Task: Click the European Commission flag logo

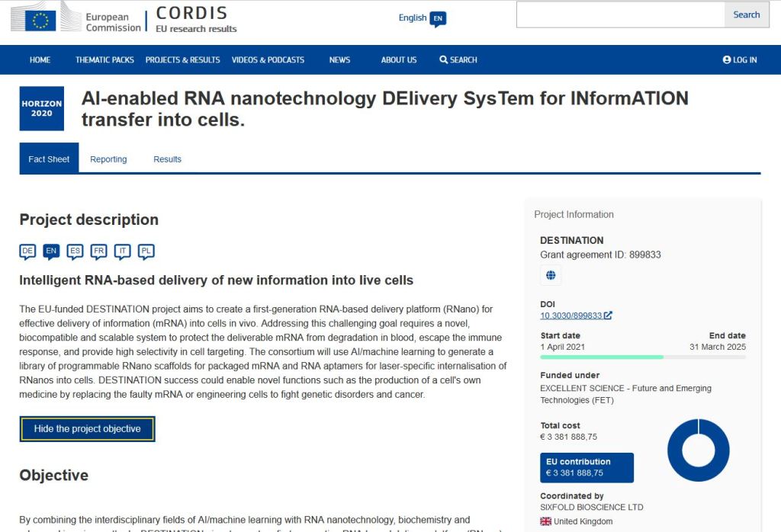Action: pos(40,18)
